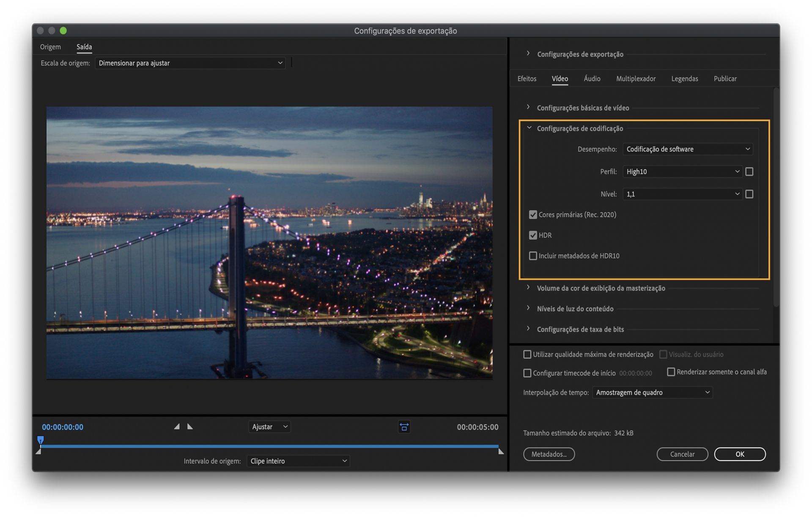Click the blue timeline progress bar
Screen dimensions: 812x518
(271, 446)
